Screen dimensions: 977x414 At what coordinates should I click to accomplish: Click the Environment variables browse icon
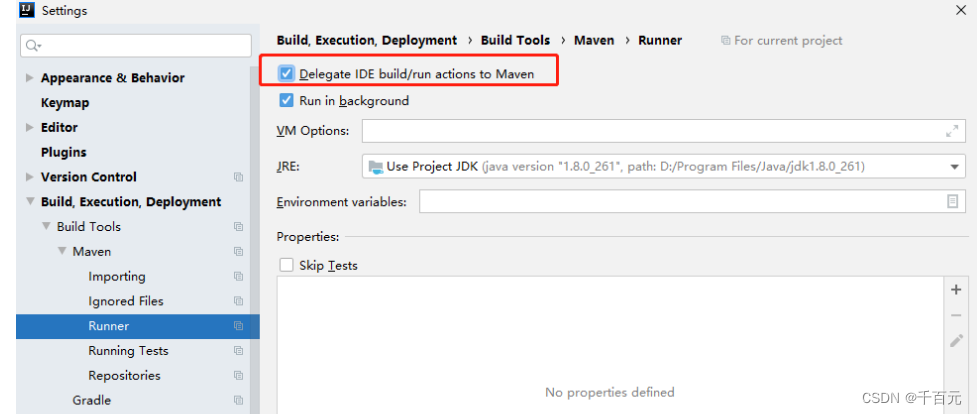(x=952, y=202)
